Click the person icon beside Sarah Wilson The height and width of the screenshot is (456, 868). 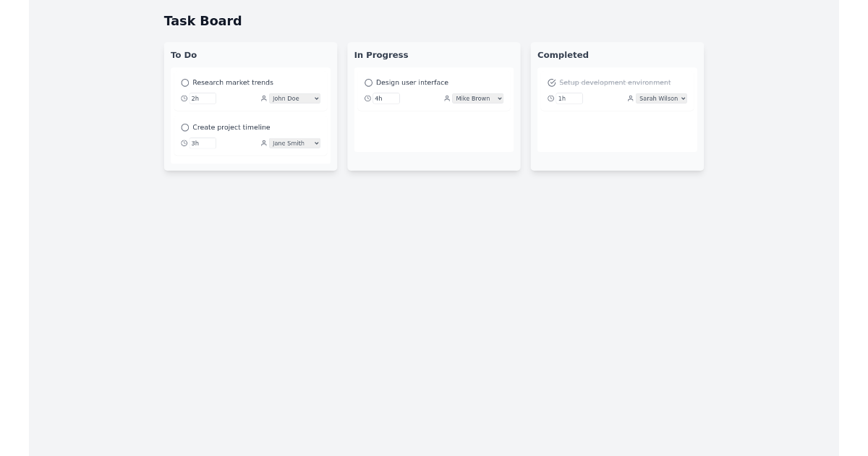pyautogui.click(x=630, y=98)
